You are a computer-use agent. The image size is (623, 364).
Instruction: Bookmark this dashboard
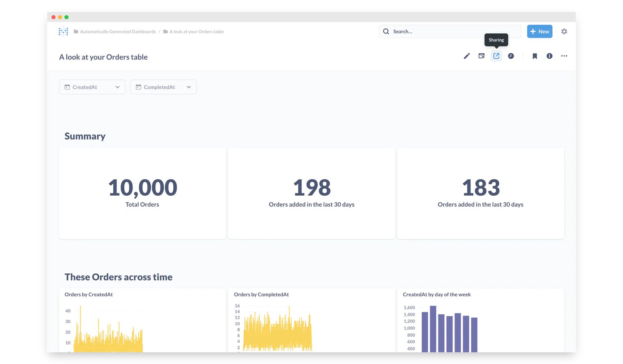point(535,56)
